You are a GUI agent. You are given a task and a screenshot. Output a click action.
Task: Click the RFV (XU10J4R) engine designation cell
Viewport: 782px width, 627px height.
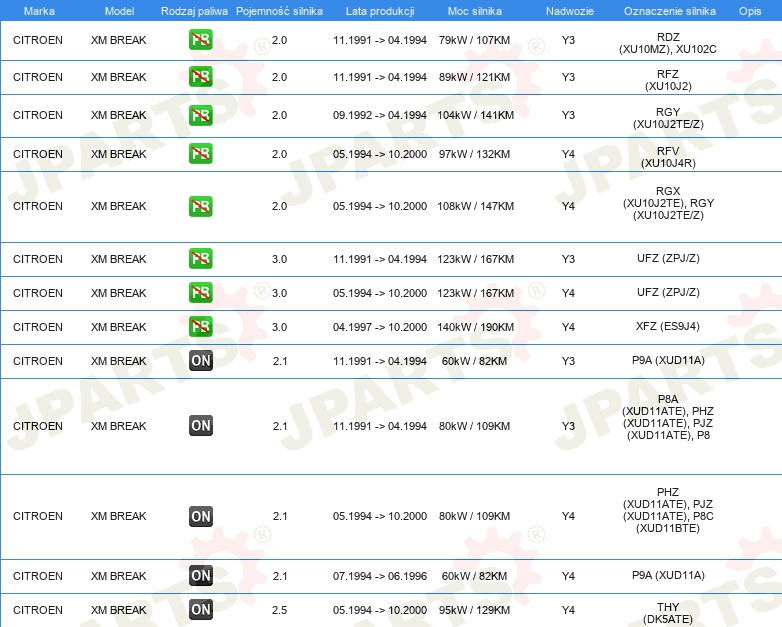pos(668,157)
